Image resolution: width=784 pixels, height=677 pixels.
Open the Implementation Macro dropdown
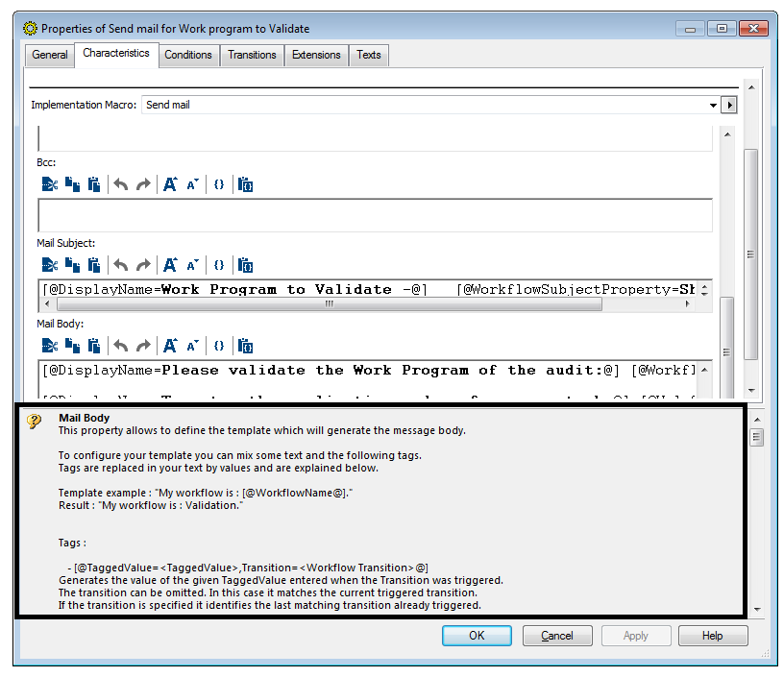tap(713, 105)
